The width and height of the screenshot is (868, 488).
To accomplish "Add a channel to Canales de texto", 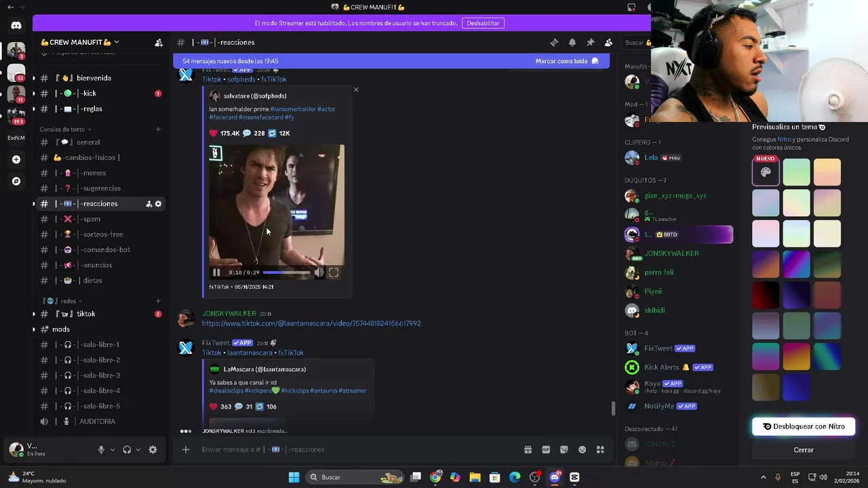I will [158, 129].
